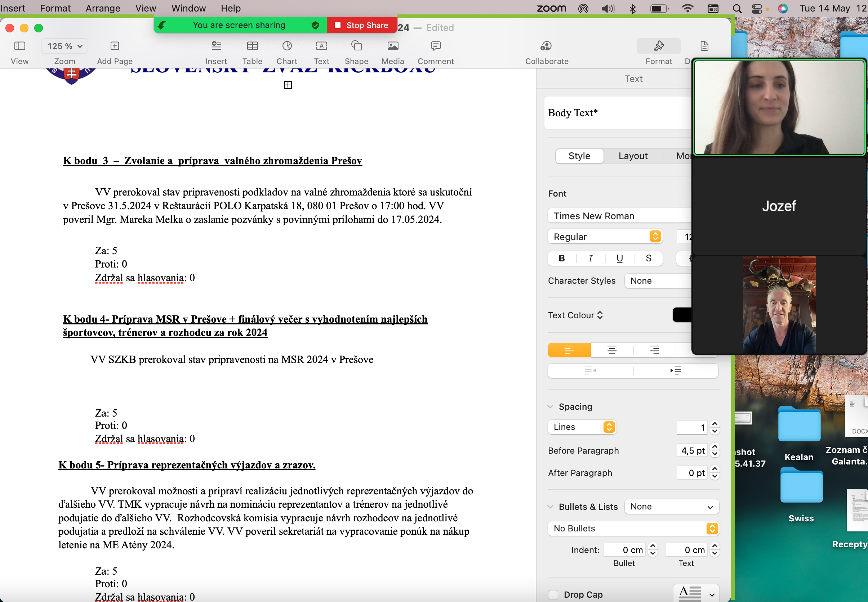Switch to the Style tab
The width and height of the screenshot is (868, 602).
(579, 156)
